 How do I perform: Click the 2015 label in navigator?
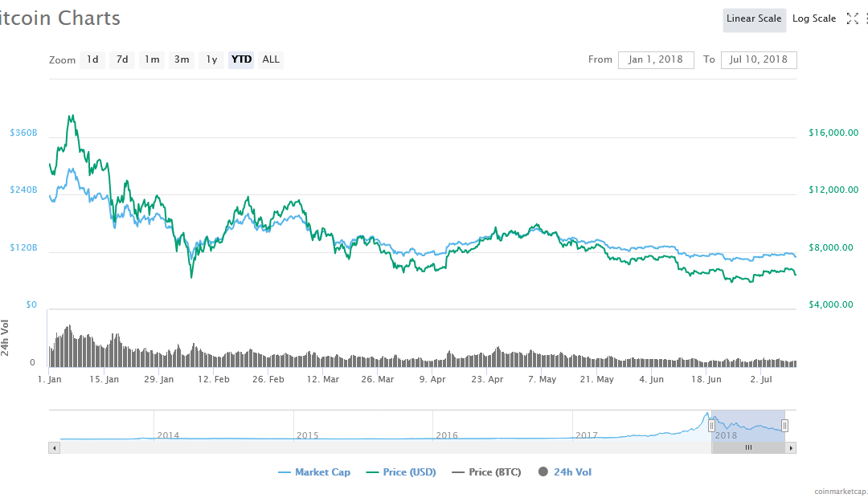click(308, 435)
